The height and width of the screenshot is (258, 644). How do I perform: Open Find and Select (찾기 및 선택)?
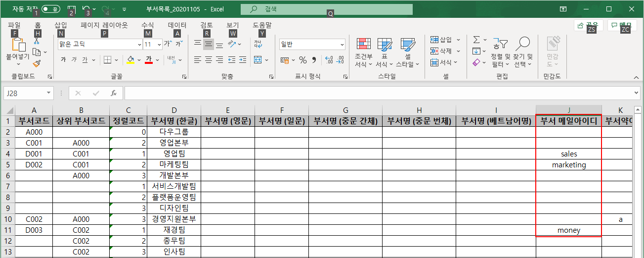point(523,52)
